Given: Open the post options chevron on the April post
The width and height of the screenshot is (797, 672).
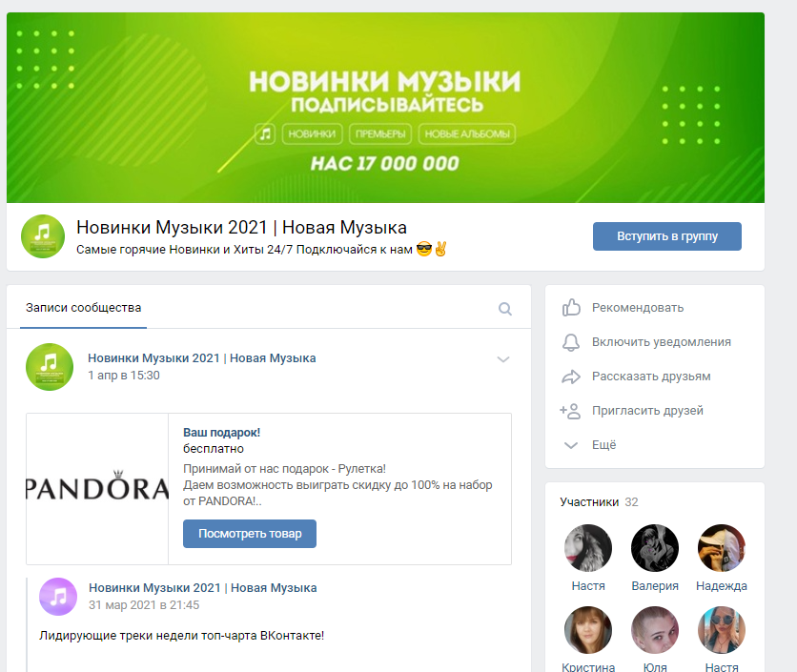Looking at the screenshot, I should [x=504, y=360].
